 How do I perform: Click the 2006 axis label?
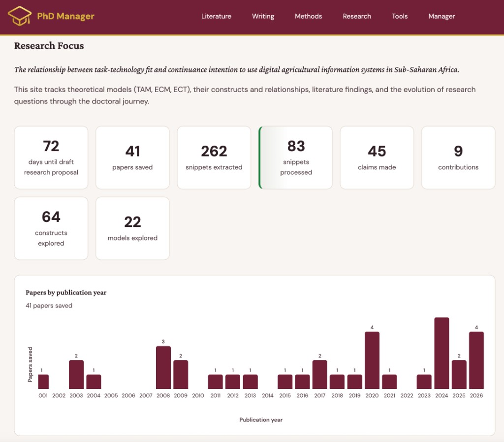coord(128,395)
